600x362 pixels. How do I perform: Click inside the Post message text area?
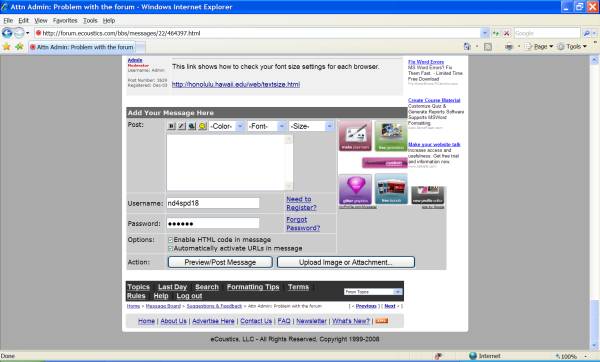click(x=230, y=162)
